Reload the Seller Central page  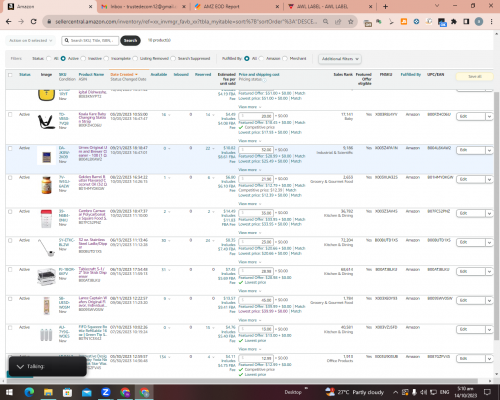(33, 21)
